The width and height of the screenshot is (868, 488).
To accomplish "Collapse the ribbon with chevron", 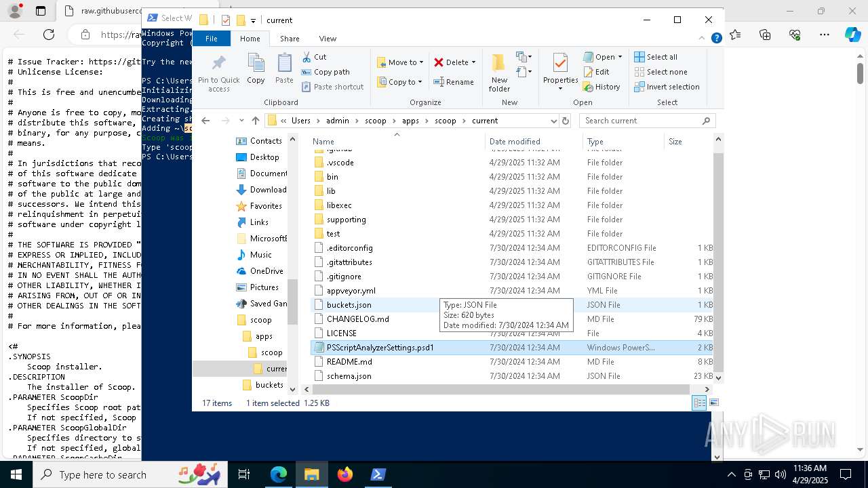I will (x=703, y=39).
